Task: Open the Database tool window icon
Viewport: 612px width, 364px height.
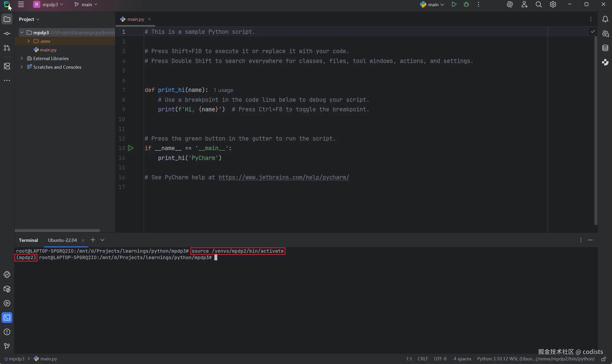Action: click(x=605, y=48)
